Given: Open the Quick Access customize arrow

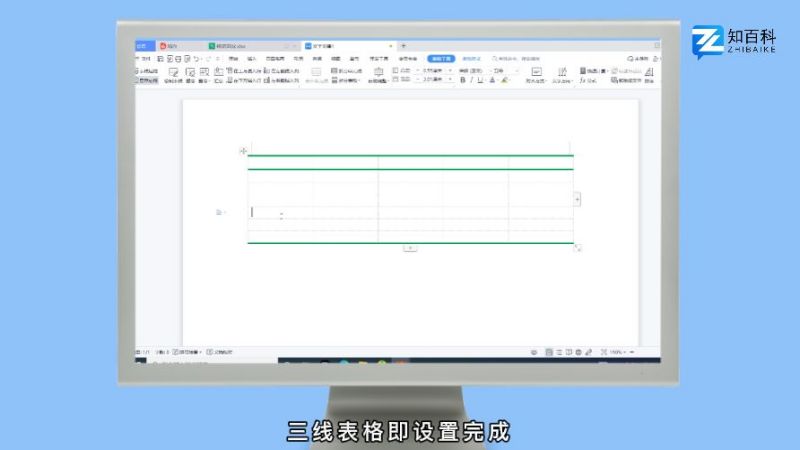Looking at the screenshot, I should [x=217, y=59].
